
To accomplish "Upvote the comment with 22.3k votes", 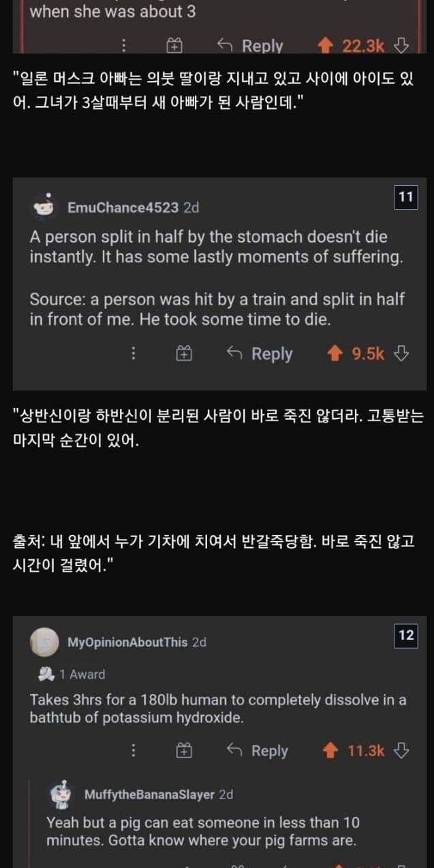I will pos(326,46).
